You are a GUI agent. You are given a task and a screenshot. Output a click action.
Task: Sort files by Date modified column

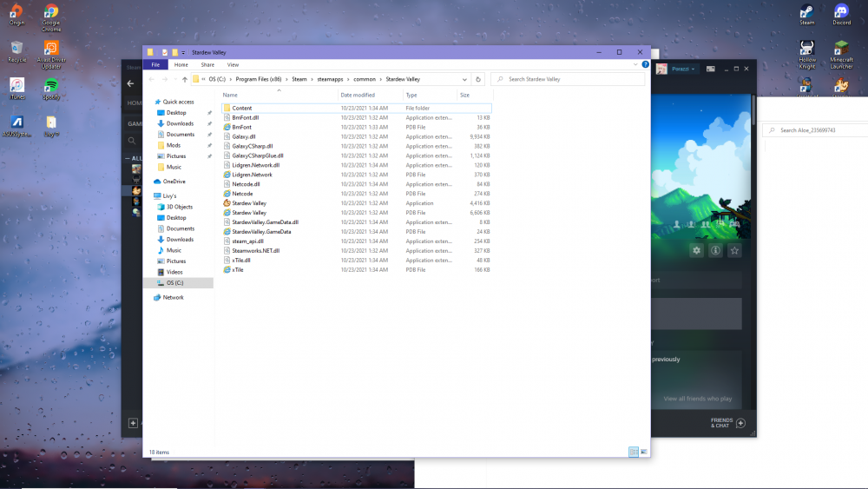[371, 95]
